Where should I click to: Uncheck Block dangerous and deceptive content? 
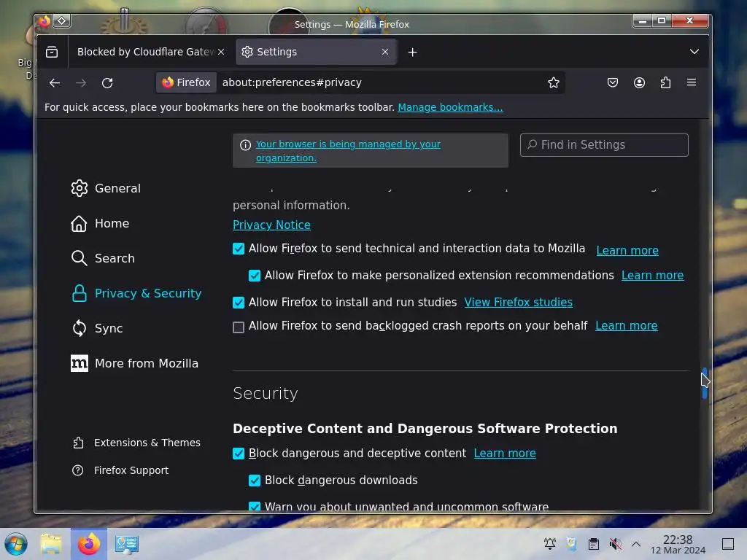tap(239, 454)
